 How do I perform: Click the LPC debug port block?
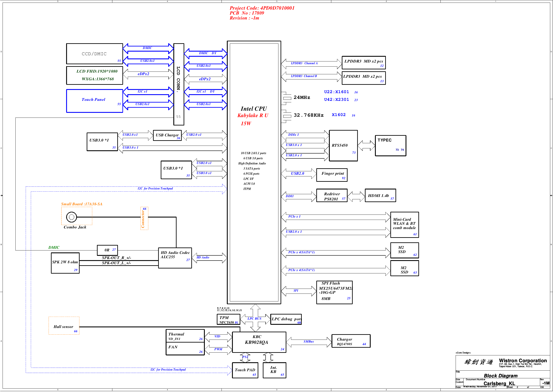point(286,319)
